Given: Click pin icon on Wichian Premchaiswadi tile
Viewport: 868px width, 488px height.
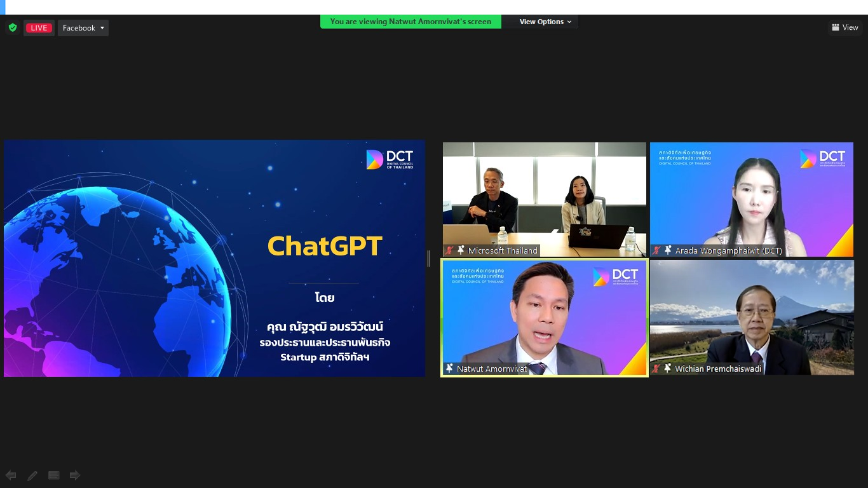Looking at the screenshot, I should [668, 369].
